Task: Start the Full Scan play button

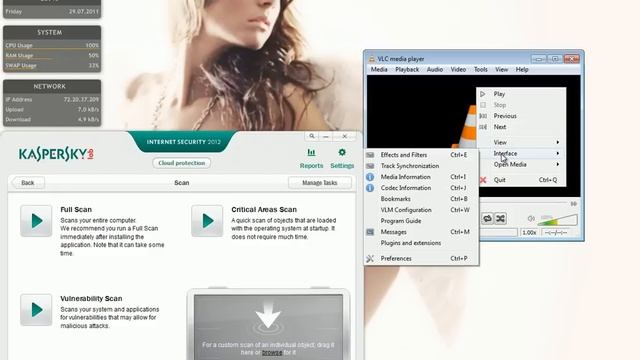Action: (x=36, y=221)
